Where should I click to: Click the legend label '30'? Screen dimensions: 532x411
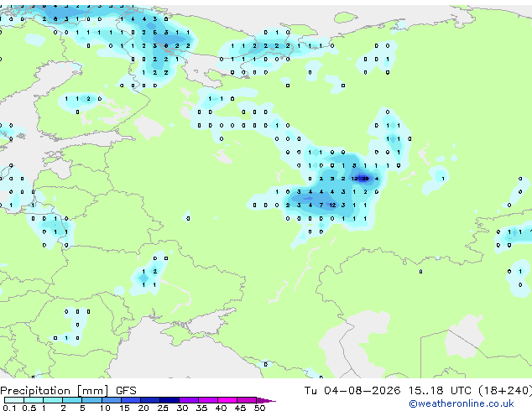coord(182,408)
